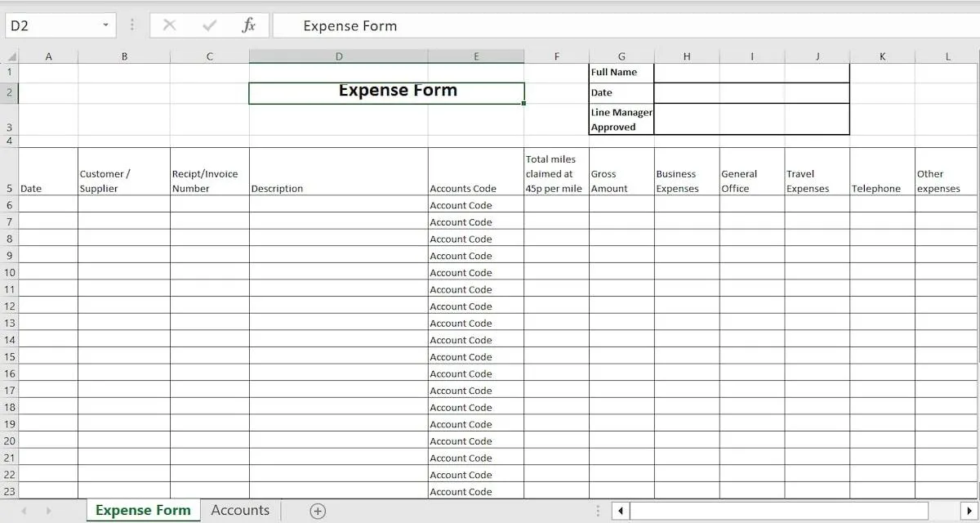Select column J header
Image resolution: width=980 pixels, height=523 pixels.
[x=817, y=56]
